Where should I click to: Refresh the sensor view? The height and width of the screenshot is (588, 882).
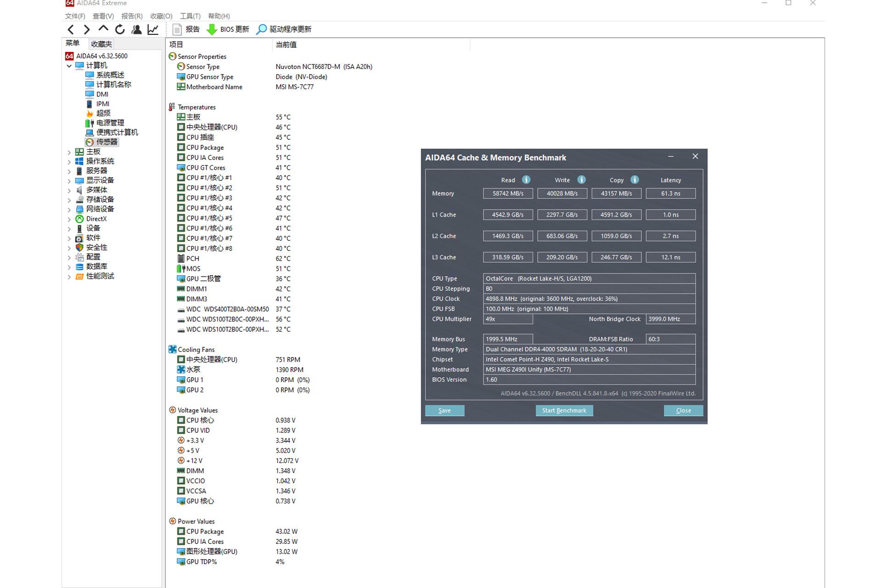pos(120,29)
